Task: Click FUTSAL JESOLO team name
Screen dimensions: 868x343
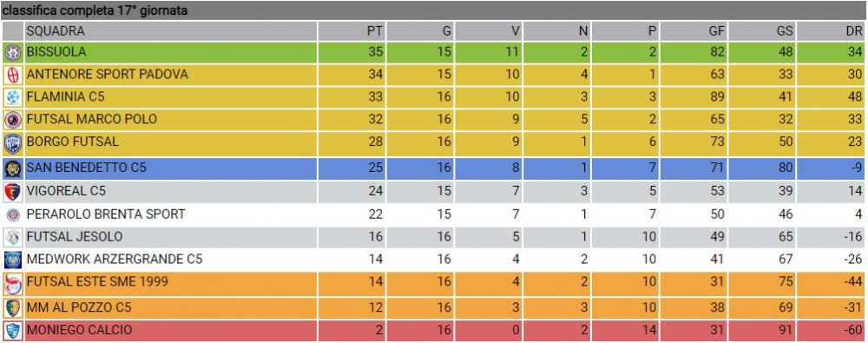Action: [75, 236]
